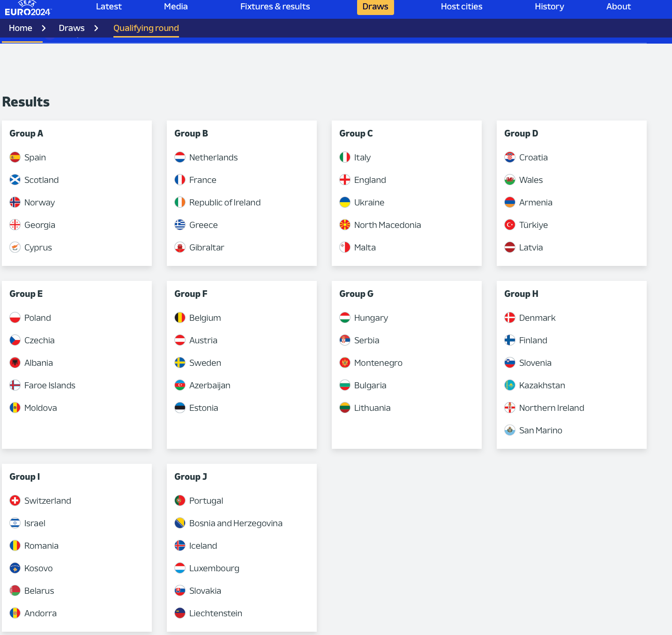
Task: Click the chevron following Draws breadcrumb
Action: click(x=96, y=28)
